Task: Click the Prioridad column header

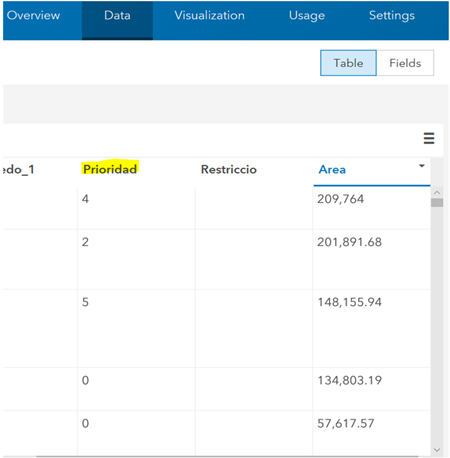Action: pos(110,169)
